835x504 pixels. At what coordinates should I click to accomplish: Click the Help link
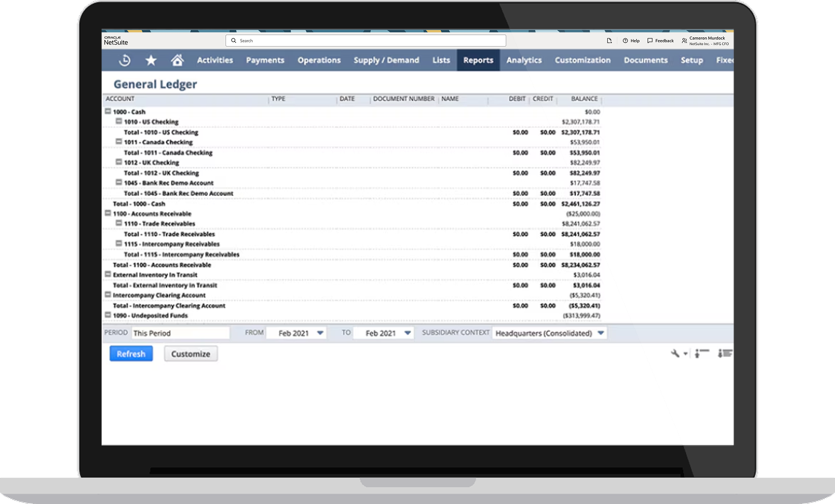(635, 41)
